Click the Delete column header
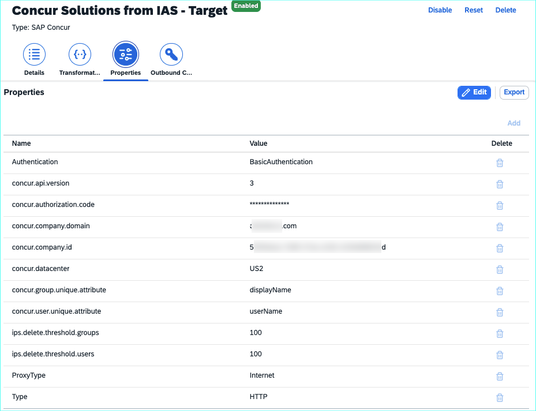The height and width of the screenshot is (411, 536). 501,143
